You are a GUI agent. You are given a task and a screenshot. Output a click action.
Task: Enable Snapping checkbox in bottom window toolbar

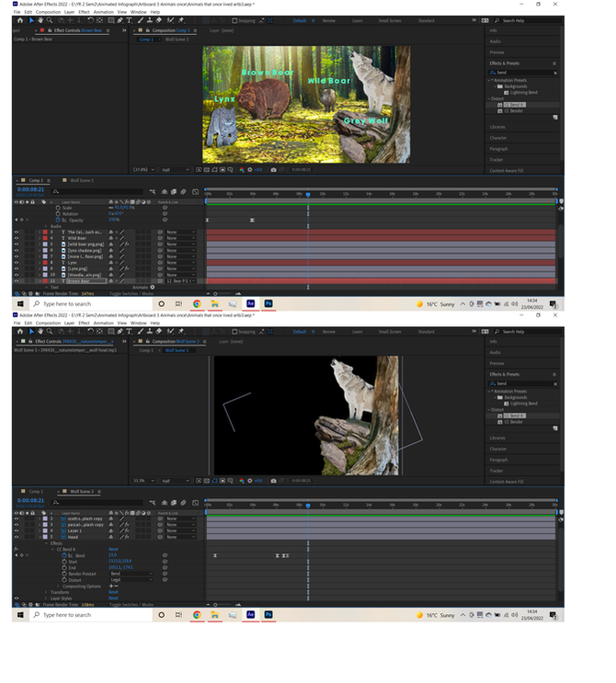(234, 332)
